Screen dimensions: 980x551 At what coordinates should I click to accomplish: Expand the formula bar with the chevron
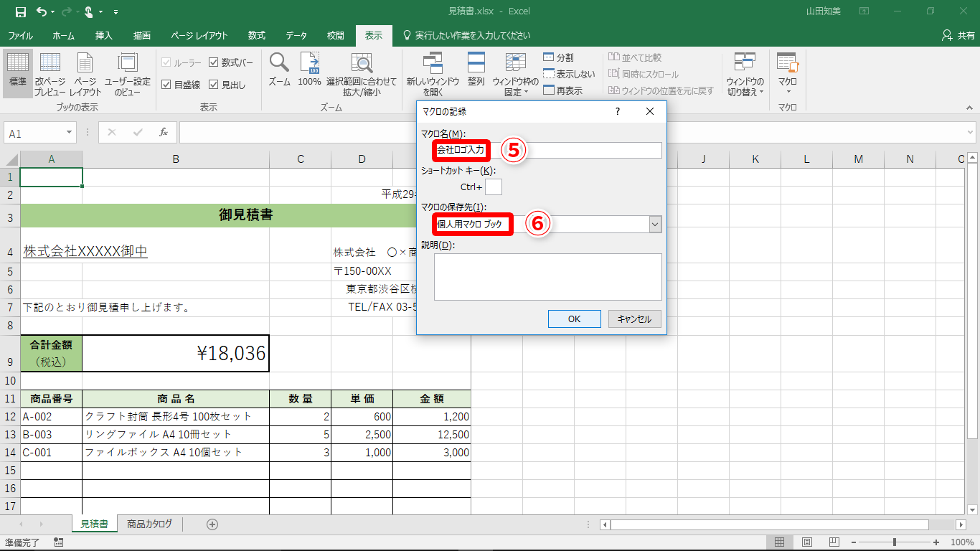(x=971, y=133)
